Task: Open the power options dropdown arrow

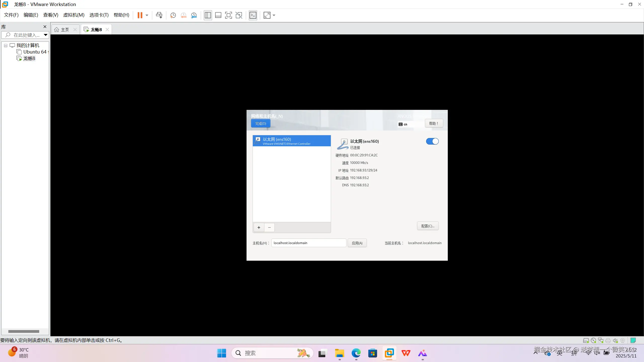Action: (147, 15)
